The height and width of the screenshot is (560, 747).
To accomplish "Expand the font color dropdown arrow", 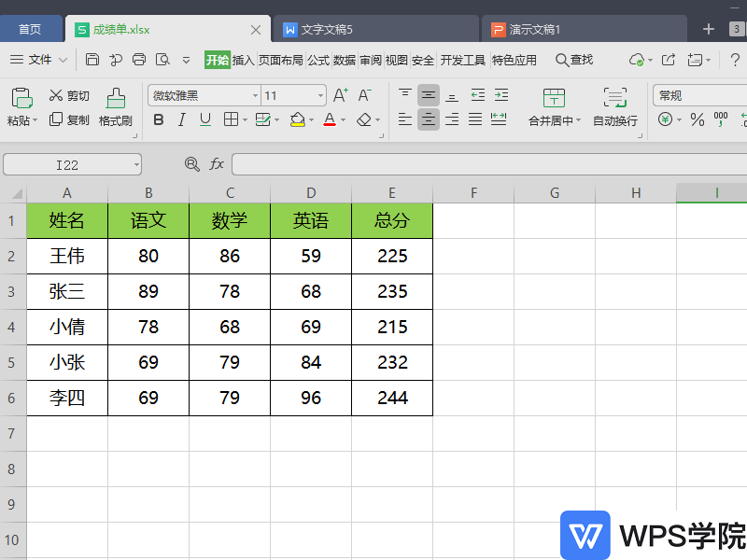I will point(343,120).
